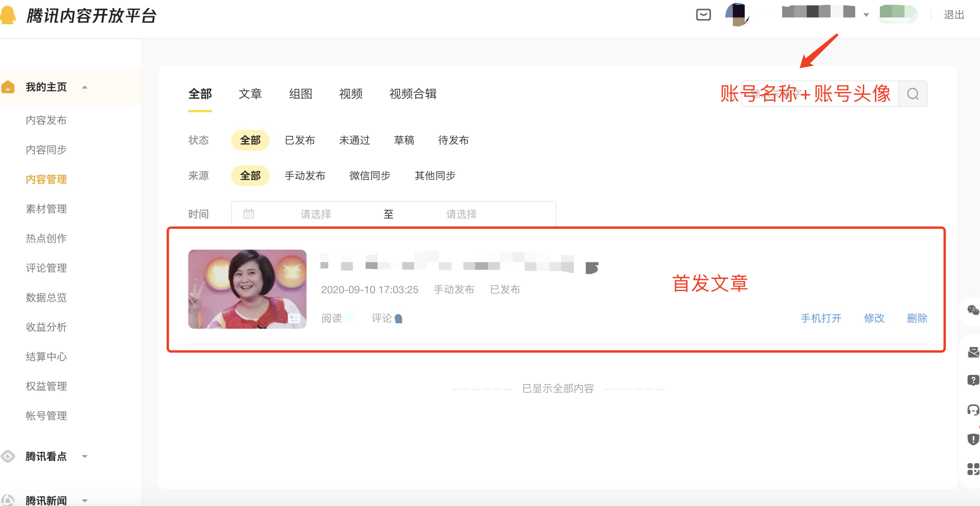This screenshot has height=506, width=980.
Task: Click the 删除 link
Action: coord(917,318)
